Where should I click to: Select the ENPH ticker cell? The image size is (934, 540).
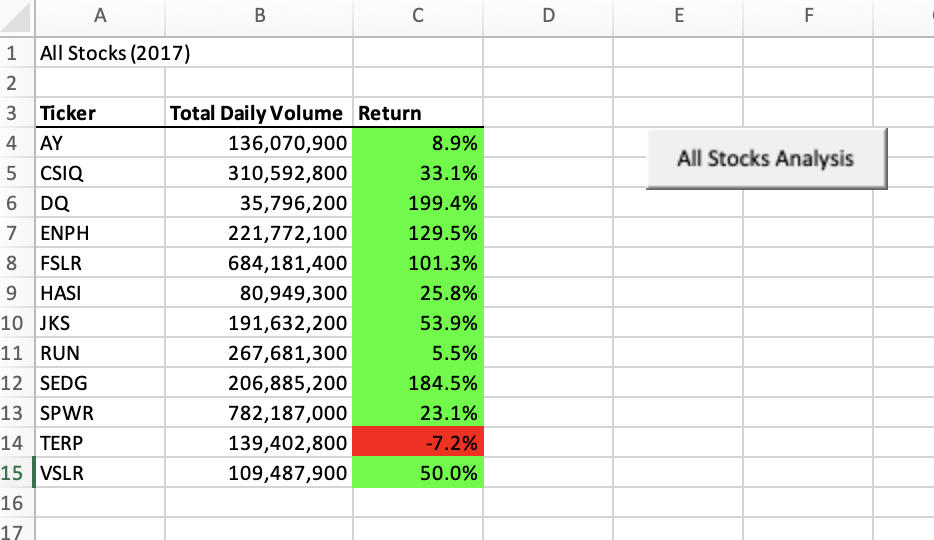[x=100, y=233]
